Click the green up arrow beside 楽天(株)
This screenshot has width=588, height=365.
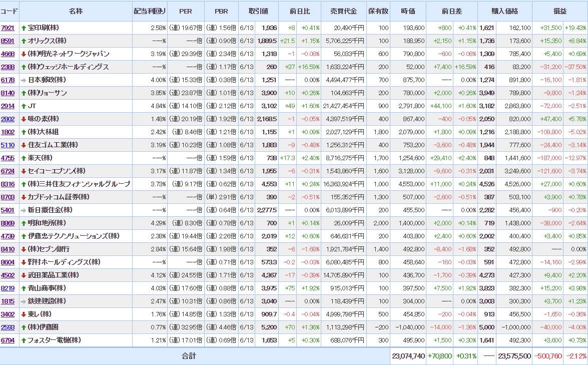(x=24, y=158)
